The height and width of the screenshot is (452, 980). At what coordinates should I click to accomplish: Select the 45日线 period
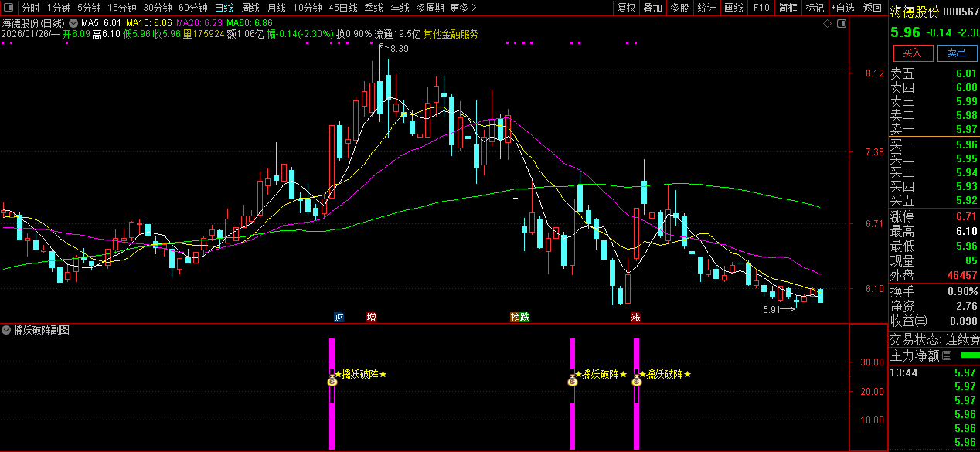pos(342,8)
